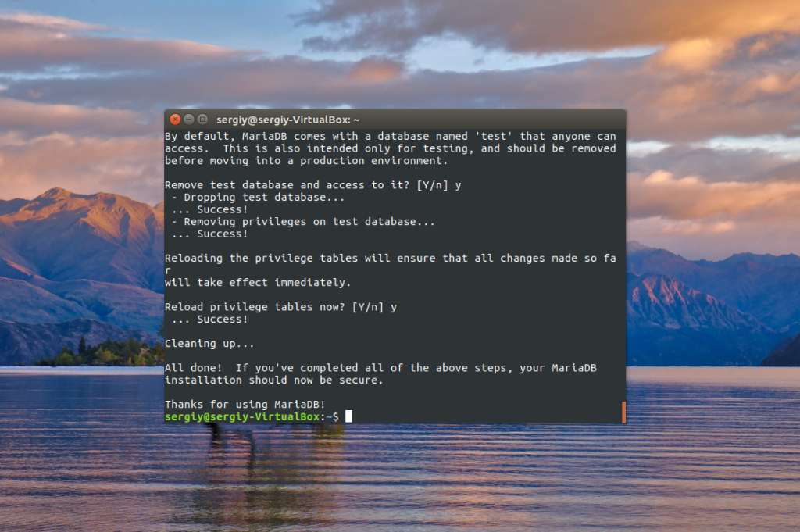Click the green sergiy@sergiy-VirtualBox prompt text
Viewport: 800px width, 532px height.
click(x=242, y=416)
